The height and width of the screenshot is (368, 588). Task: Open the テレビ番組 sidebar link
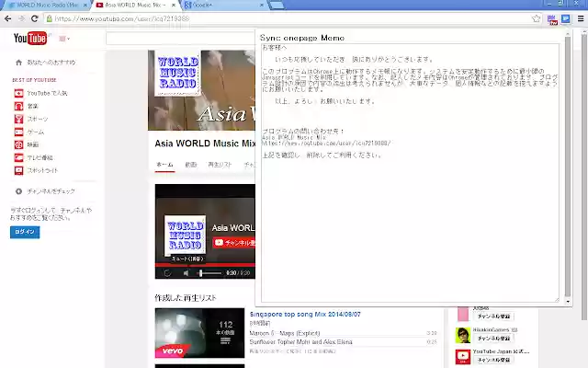pyautogui.click(x=40, y=157)
